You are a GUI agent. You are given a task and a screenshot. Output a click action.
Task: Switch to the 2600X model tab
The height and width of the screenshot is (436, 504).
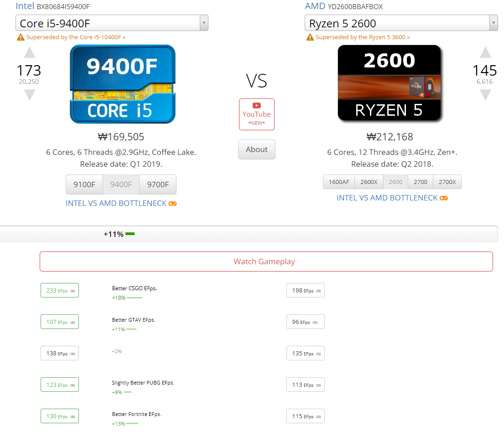pyautogui.click(x=369, y=182)
